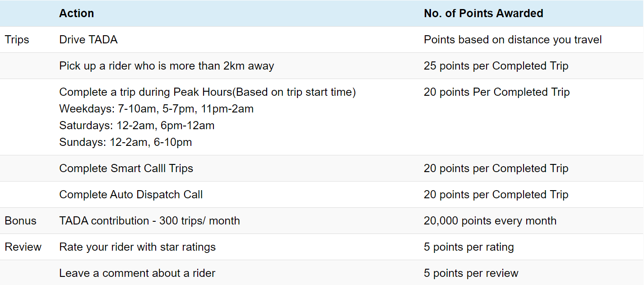The width and height of the screenshot is (644, 285).
Task: Click the Complete Smart Calll Trips text
Action: click(x=126, y=168)
